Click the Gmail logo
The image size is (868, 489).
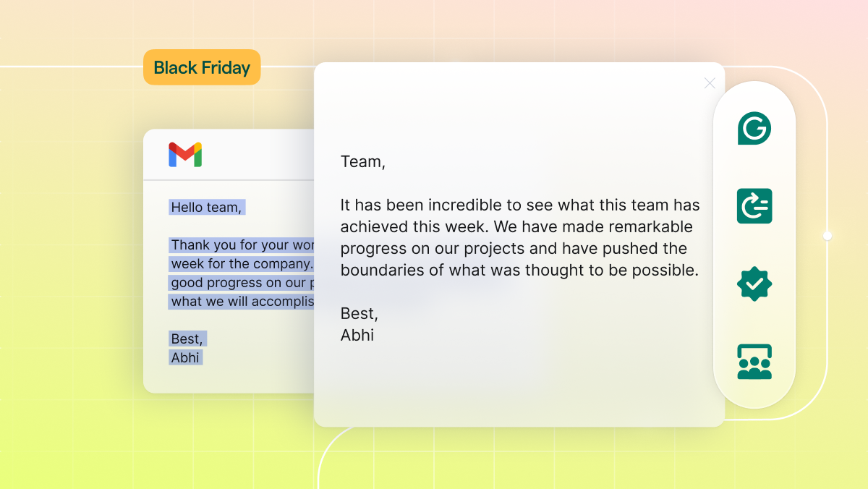185,155
